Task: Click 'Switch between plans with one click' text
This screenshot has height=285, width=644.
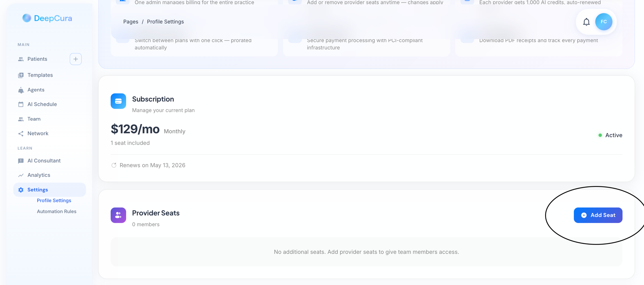Action: point(193,44)
